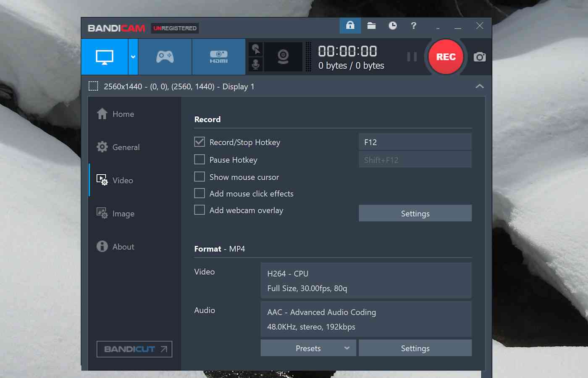The width and height of the screenshot is (588, 378).
Task: Select Screen Recording mode
Action: pyautogui.click(x=105, y=57)
